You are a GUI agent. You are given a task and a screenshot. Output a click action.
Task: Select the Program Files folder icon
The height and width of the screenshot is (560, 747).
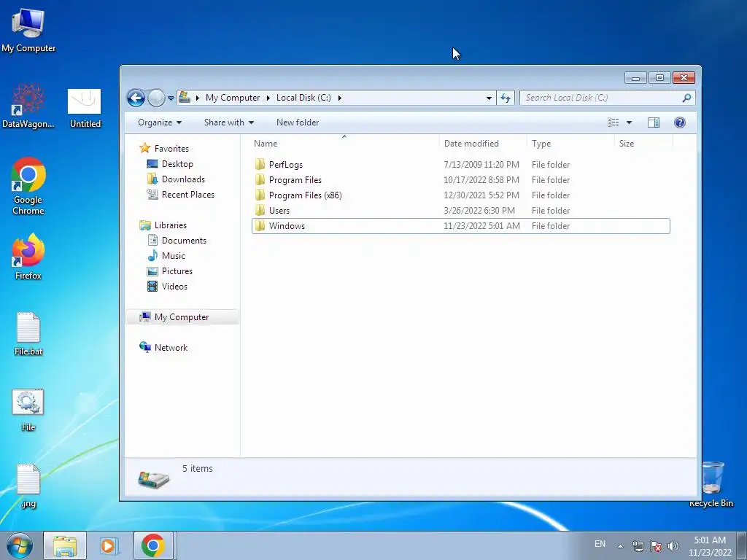pos(260,180)
